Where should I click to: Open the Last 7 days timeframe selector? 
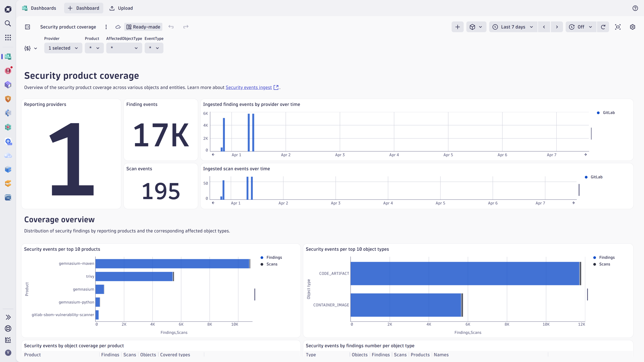pos(513,27)
